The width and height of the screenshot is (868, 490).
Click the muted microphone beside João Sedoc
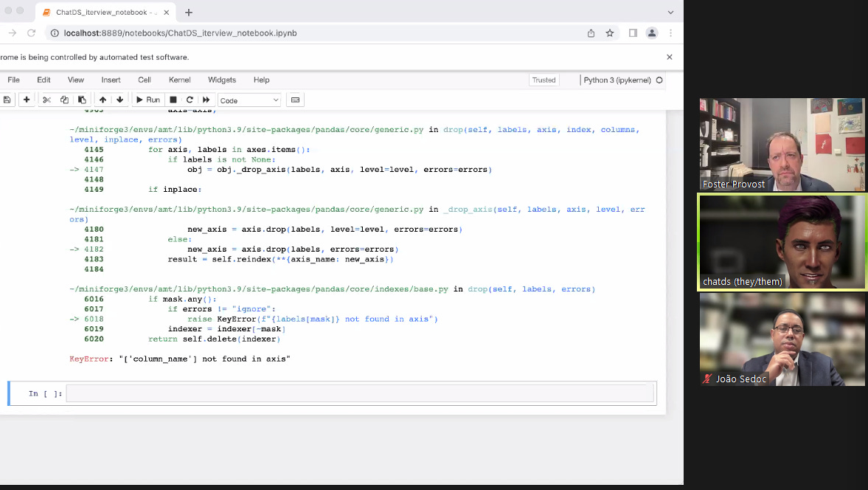pos(708,379)
